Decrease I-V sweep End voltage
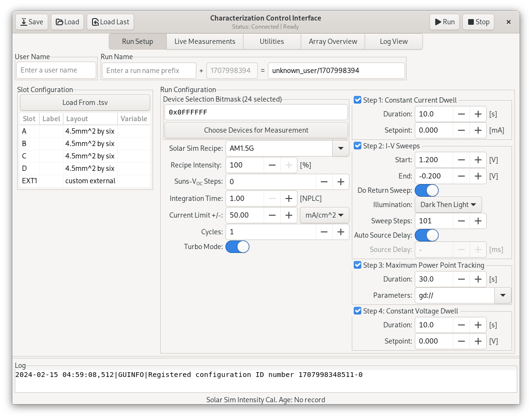The image size is (532, 418). pos(461,176)
